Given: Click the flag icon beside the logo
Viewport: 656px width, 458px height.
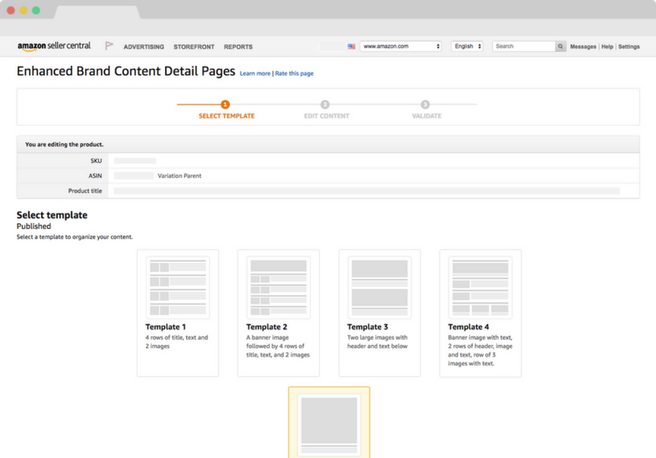Looking at the screenshot, I should [109, 46].
